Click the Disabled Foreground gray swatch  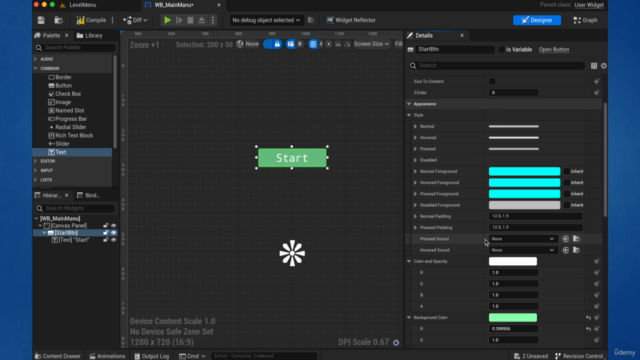pyautogui.click(x=524, y=205)
